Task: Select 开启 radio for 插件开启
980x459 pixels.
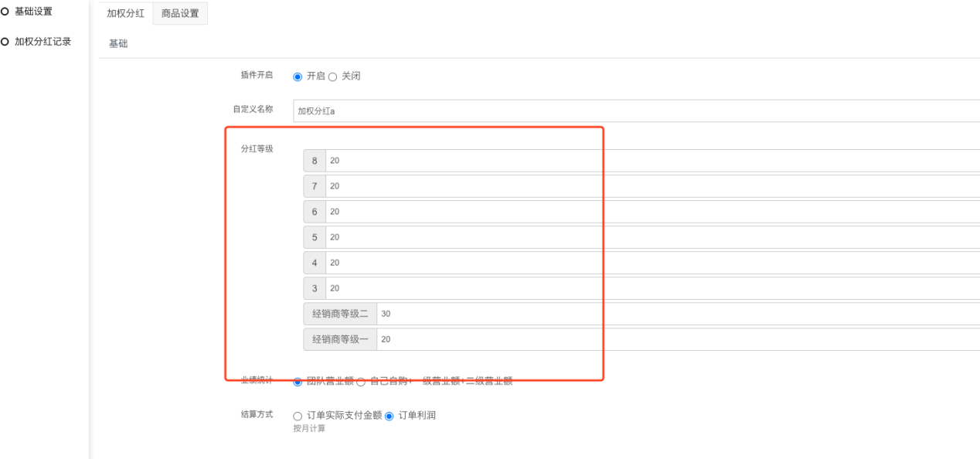Action: tap(298, 76)
